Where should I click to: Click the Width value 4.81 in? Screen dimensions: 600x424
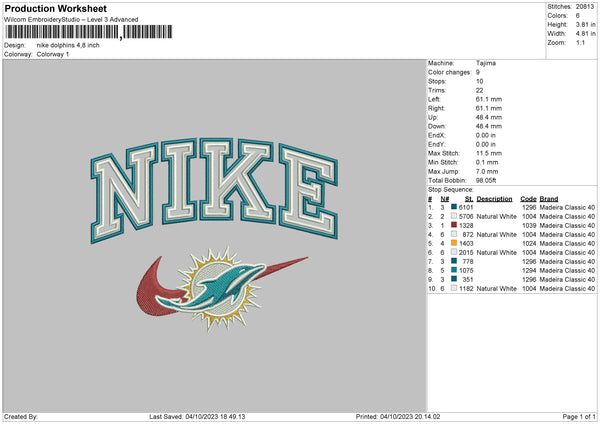(x=585, y=34)
